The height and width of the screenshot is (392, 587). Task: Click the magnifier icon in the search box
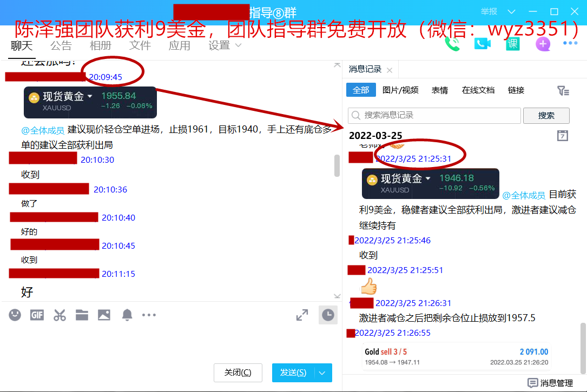coord(356,115)
